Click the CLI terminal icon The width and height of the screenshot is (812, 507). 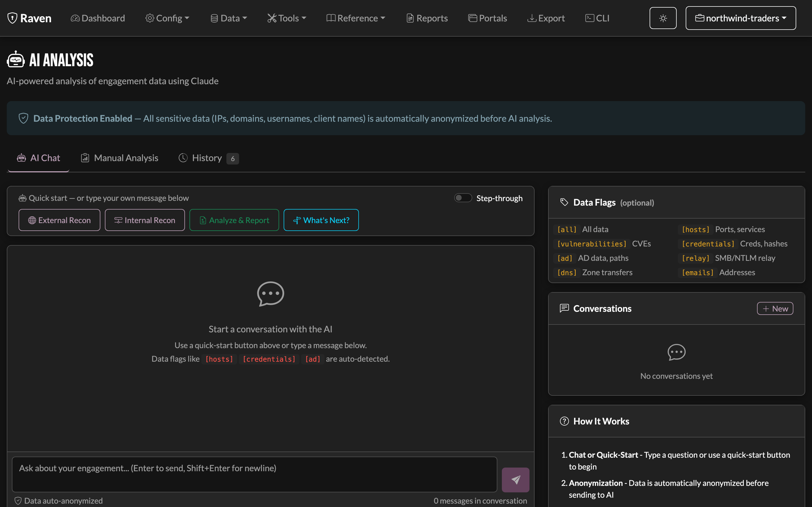pyautogui.click(x=590, y=18)
